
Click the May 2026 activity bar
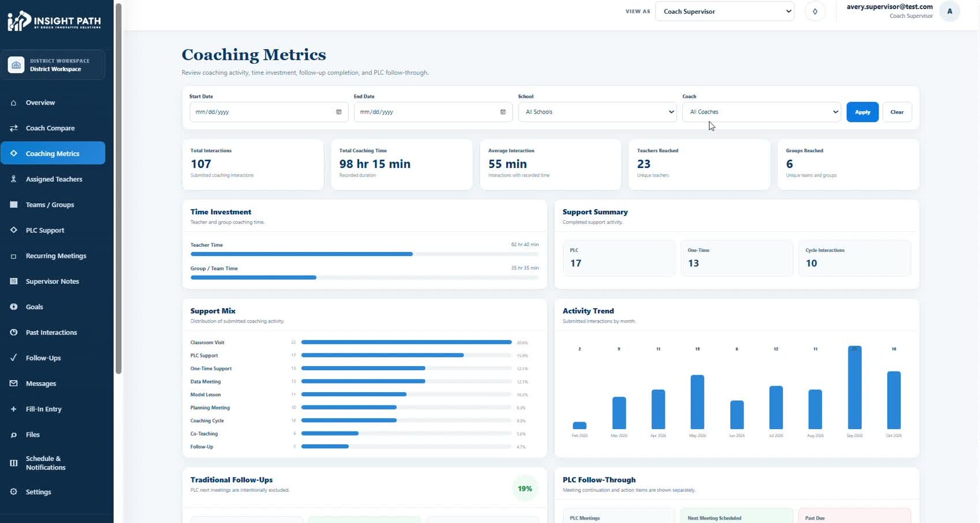(697, 402)
